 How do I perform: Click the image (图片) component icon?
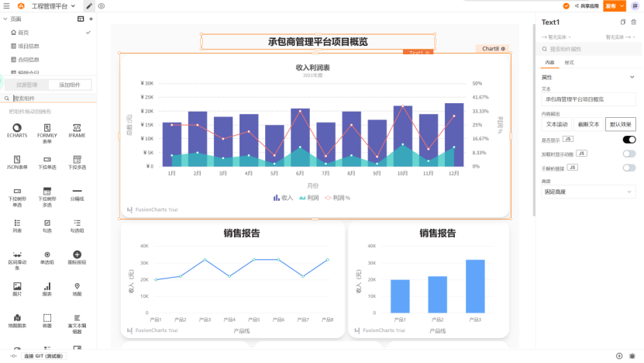[x=17, y=286]
